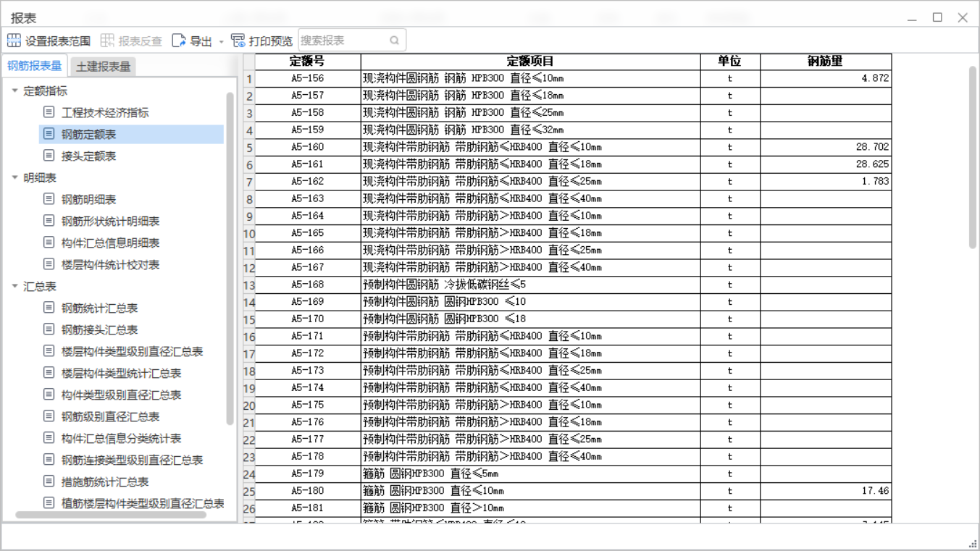
Task: Select cell 箍筋 圆钢HPB300 直径≤5mm
Action: tap(530, 474)
